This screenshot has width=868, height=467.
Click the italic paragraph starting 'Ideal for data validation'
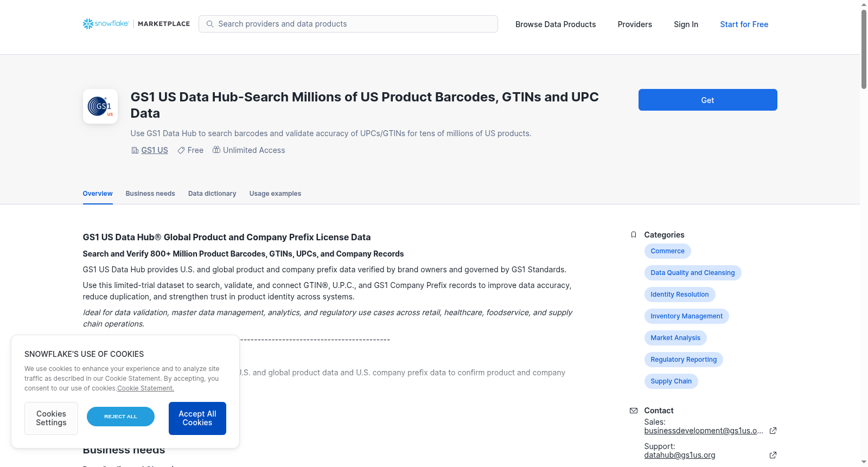click(x=327, y=318)
